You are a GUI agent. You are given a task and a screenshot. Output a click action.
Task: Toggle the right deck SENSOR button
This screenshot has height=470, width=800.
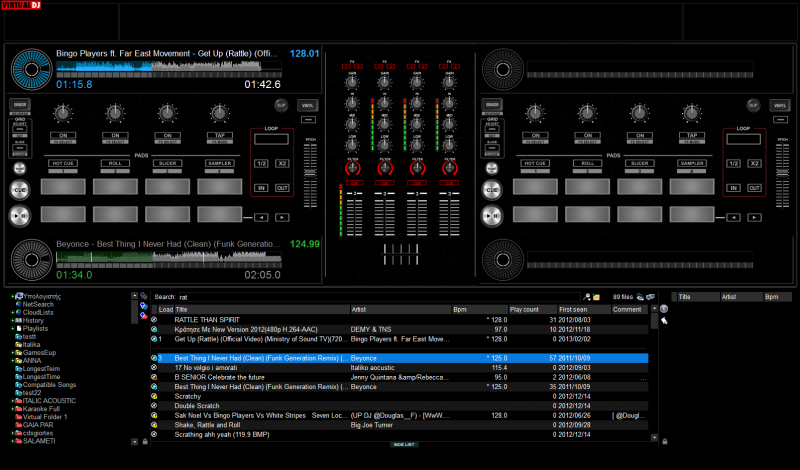tap(492, 105)
